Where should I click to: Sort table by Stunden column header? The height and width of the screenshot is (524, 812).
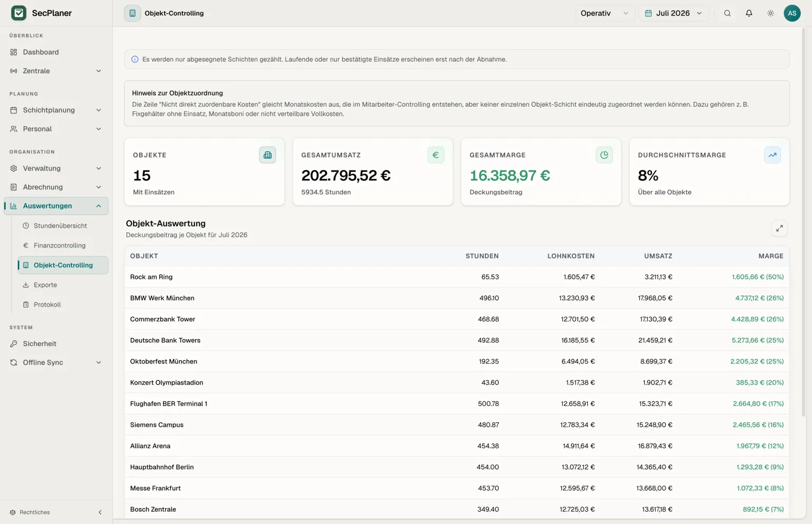coord(482,256)
